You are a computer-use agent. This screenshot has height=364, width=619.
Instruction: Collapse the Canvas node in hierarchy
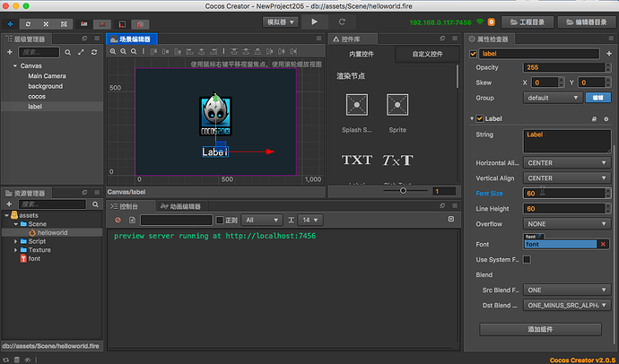pyautogui.click(x=16, y=65)
